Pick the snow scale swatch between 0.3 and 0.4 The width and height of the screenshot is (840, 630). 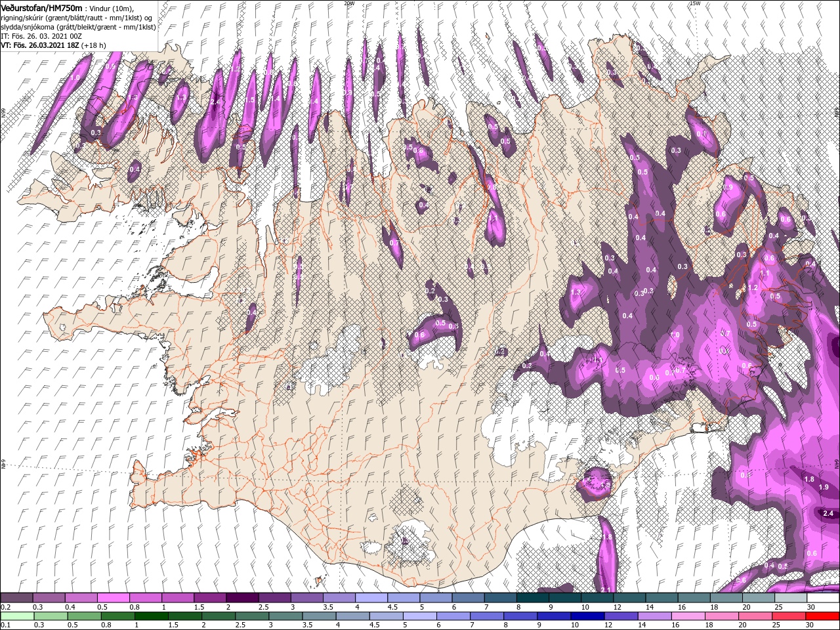pos(49,598)
